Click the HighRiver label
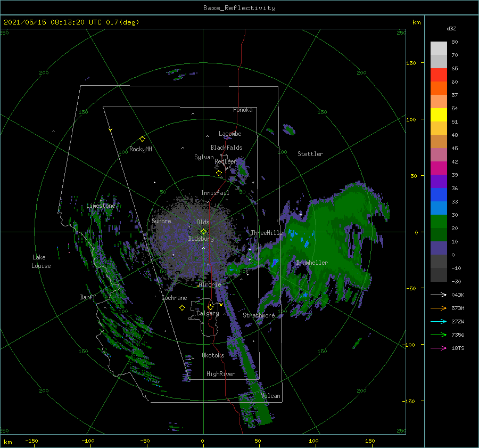 coord(221,374)
